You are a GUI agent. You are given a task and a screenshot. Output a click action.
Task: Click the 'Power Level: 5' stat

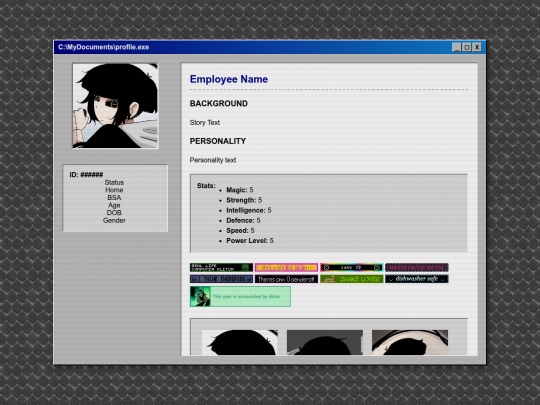[x=250, y=241]
